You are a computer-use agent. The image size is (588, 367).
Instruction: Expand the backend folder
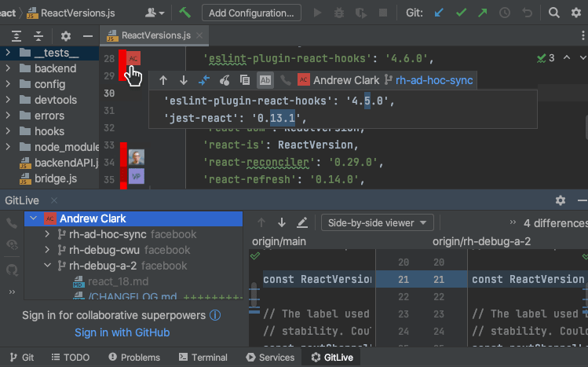8,68
